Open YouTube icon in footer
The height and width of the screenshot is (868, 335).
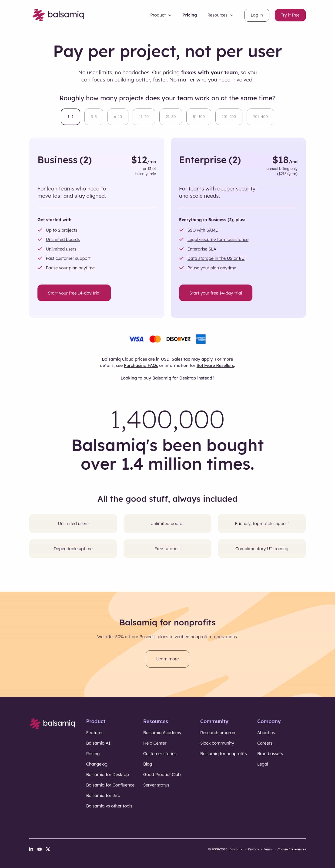pos(39,849)
